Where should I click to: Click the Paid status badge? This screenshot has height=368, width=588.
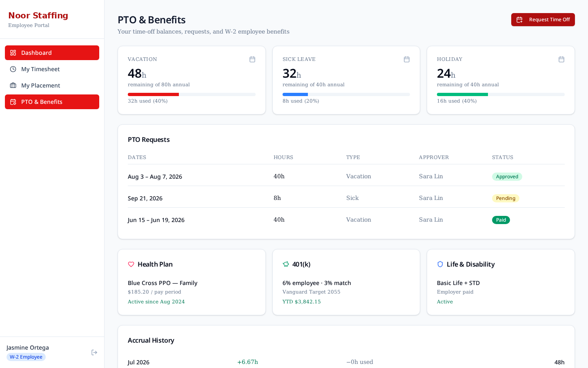501,220
